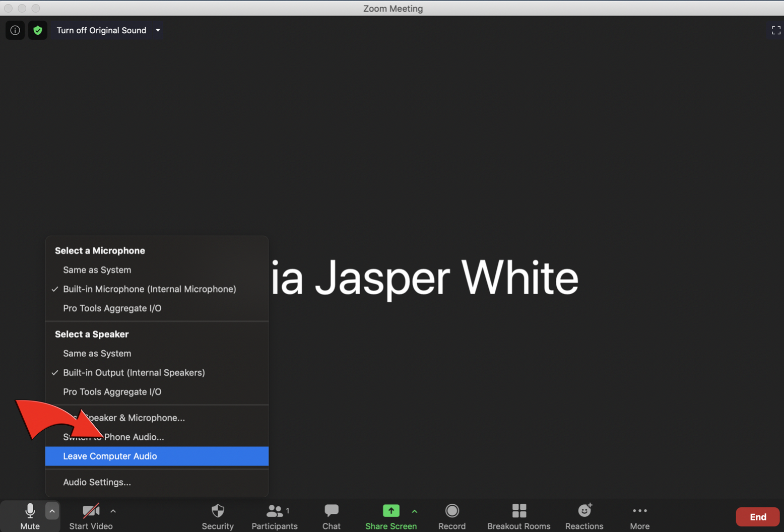This screenshot has height=532, width=784.
Task: Click the green Share Screen icon
Action: [391, 511]
